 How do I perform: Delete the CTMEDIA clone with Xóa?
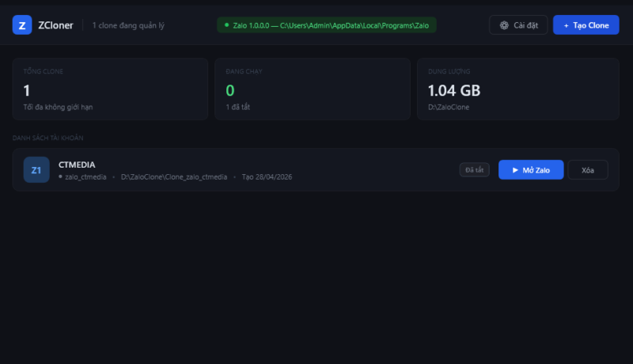point(587,170)
